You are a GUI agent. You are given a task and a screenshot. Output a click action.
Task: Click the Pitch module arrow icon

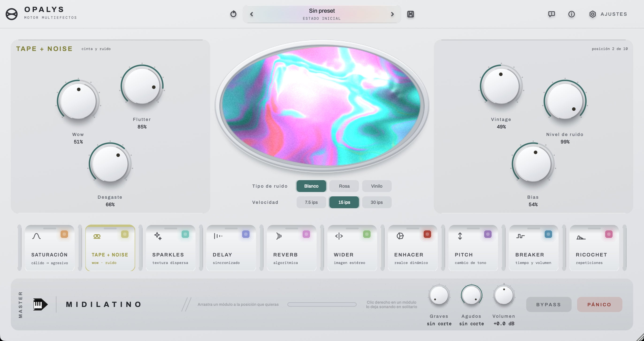tap(460, 236)
